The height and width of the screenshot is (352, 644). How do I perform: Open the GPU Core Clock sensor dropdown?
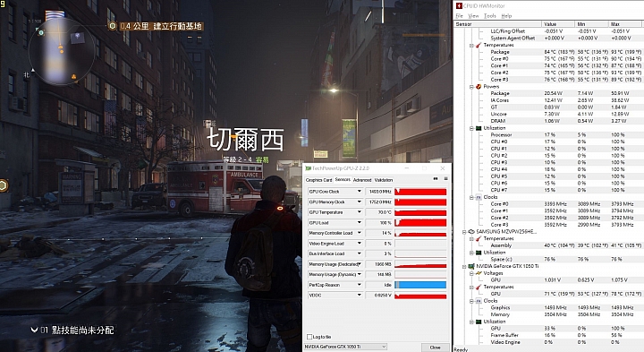[x=359, y=191]
